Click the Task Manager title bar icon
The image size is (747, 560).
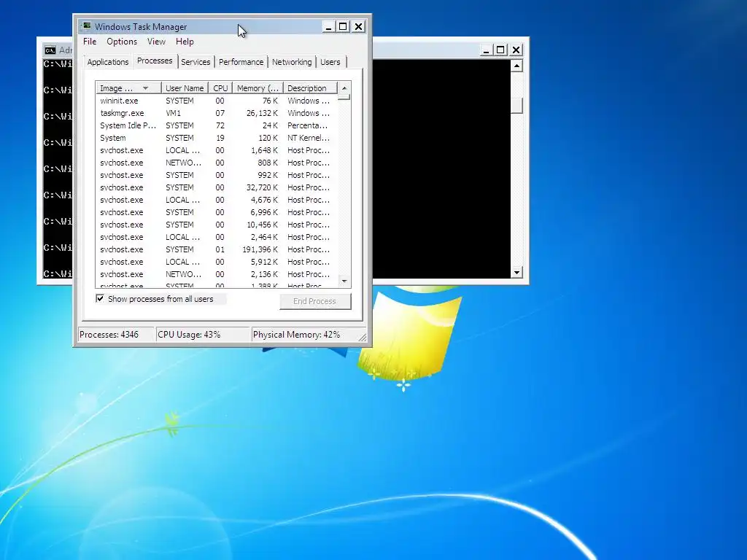(87, 26)
